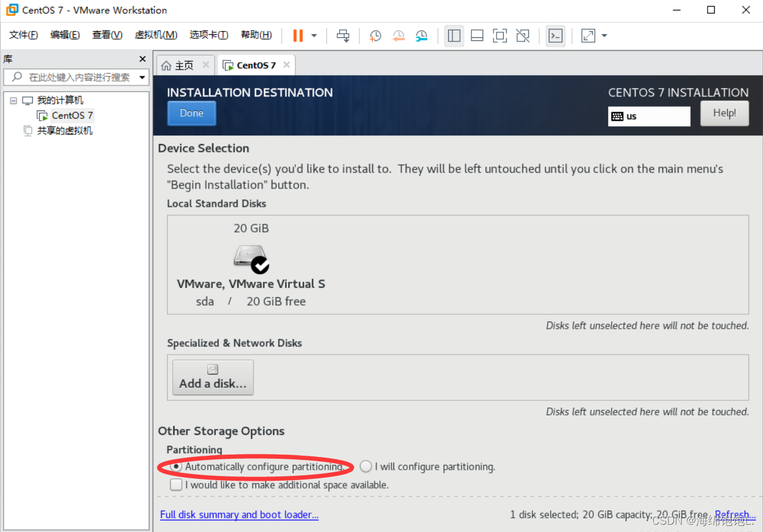Show the console view
The height and width of the screenshot is (532, 763).
[555, 35]
